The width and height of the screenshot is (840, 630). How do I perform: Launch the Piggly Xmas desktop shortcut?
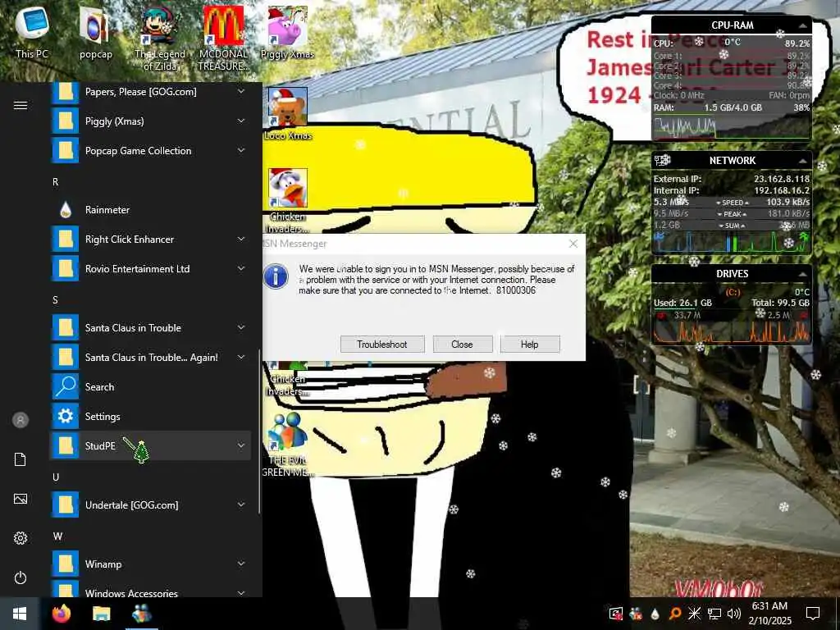[x=288, y=31]
